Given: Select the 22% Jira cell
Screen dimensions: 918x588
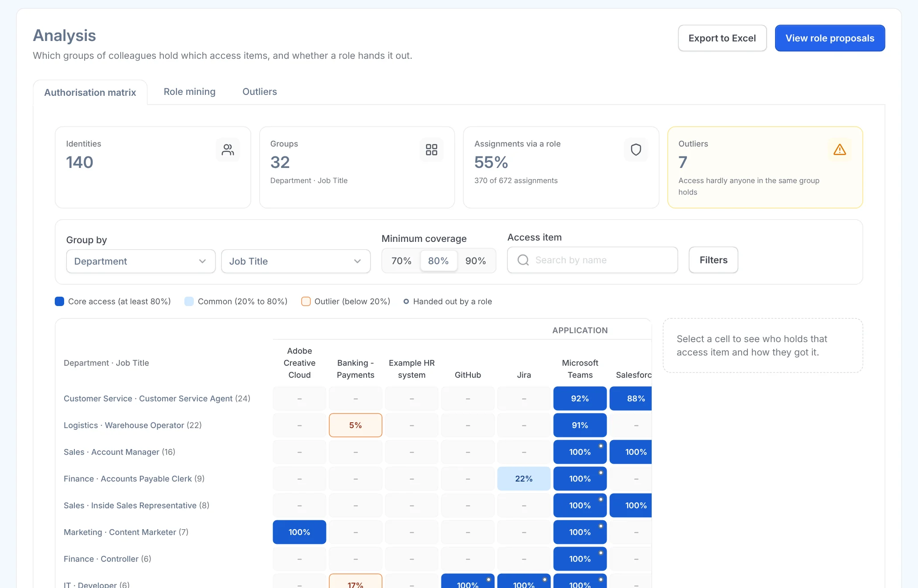Looking at the screenshot, I should (x=524, y=479).
